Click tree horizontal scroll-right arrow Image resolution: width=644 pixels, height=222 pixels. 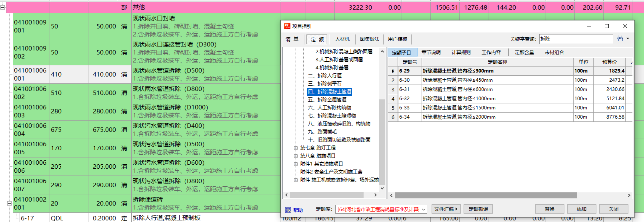point(375,195)
